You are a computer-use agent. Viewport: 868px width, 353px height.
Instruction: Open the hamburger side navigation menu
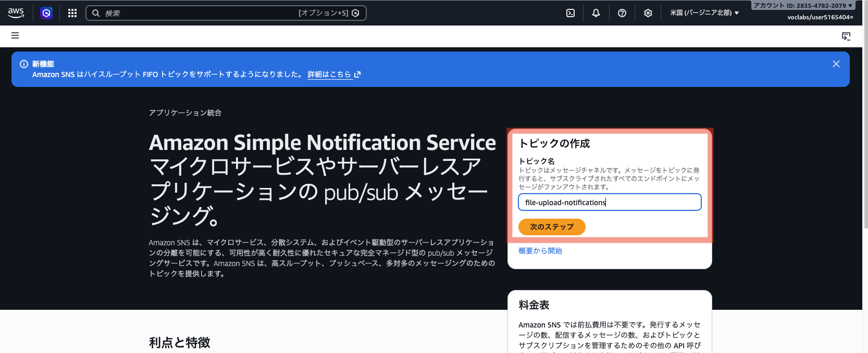click(x=15, y=35)
